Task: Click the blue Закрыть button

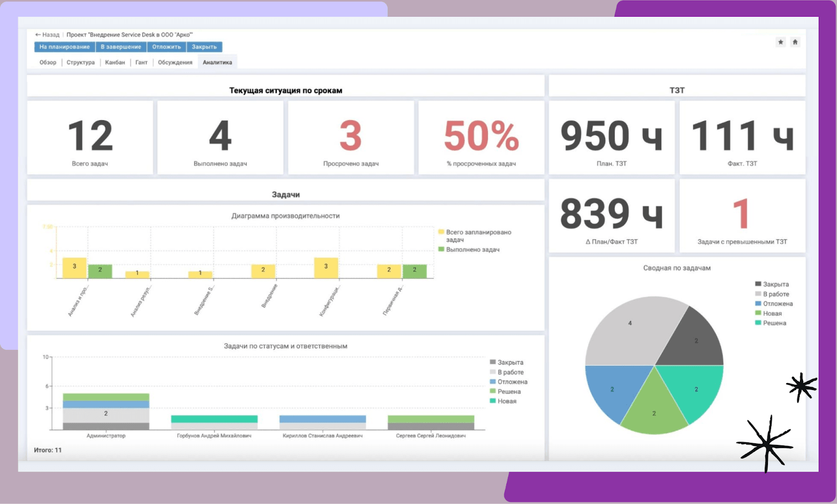Action: coord(204,47)
